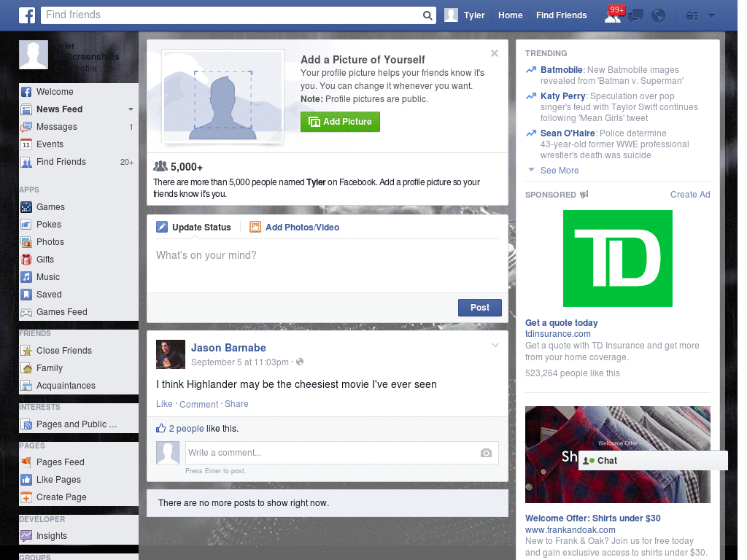Open the TD Insurance ad image

click(x=617, y=259)
